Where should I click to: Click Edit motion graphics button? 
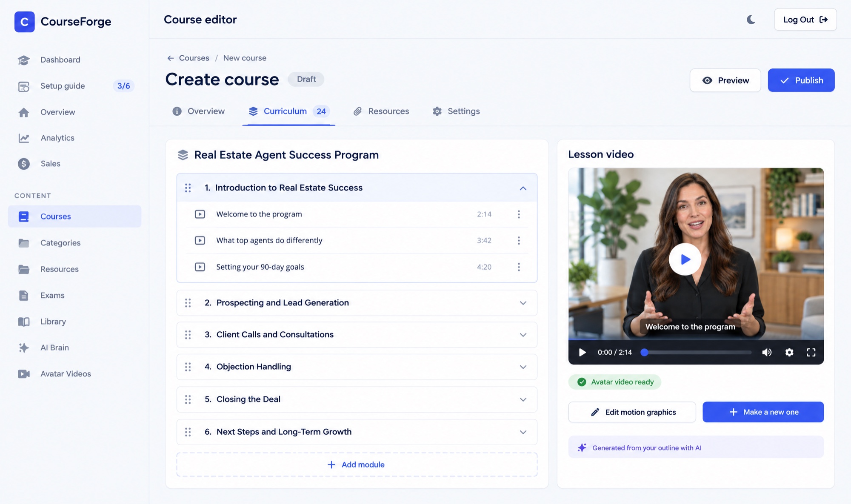632,412
